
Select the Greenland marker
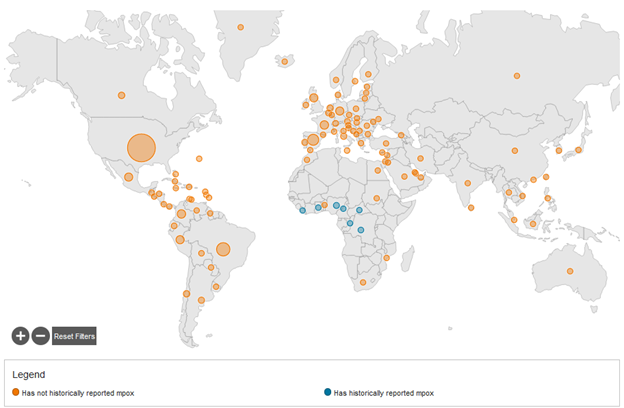pyautogui.click(x=241, y=28)
